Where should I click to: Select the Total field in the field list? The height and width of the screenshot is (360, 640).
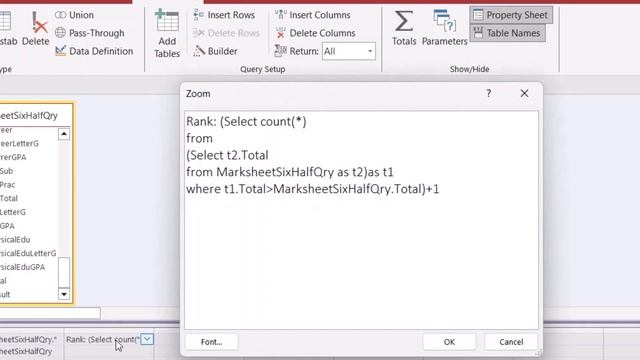pyautogui.click(x=9, y=198)
